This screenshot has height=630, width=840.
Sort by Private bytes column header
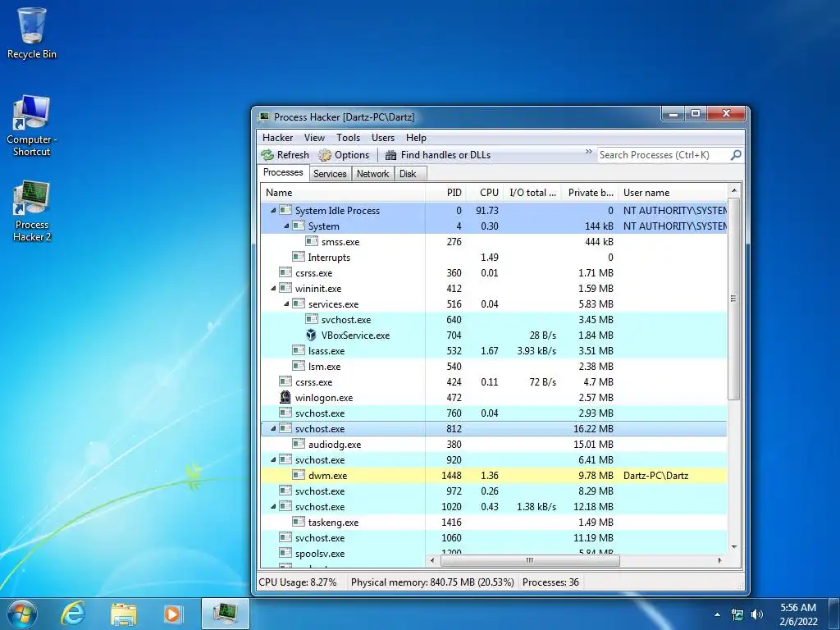click(590, 192)
